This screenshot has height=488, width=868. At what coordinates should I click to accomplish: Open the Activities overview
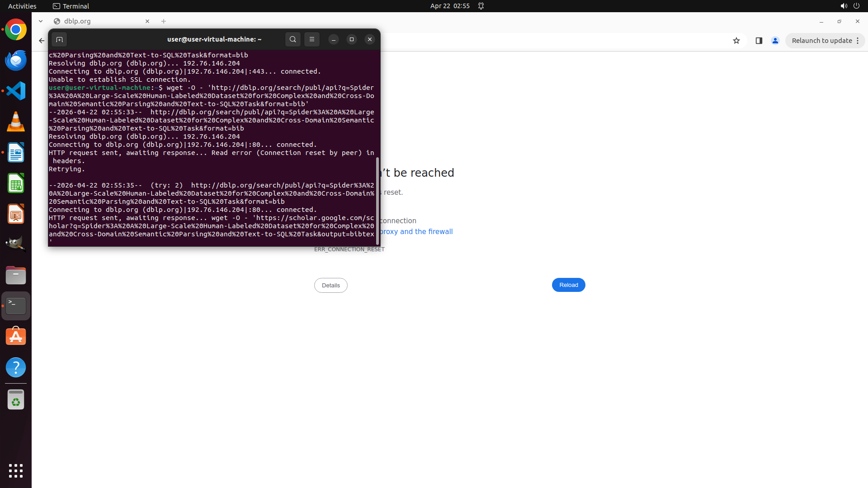pos(22,6)
